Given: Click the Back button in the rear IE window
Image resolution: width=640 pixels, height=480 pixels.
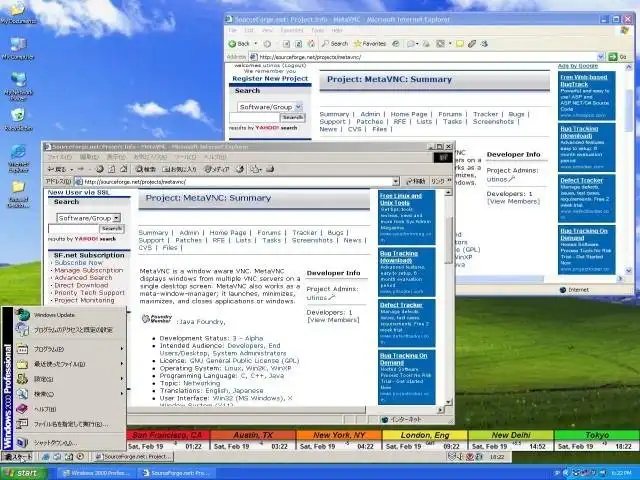Looking at the screenshot, I should click(239, 44).
